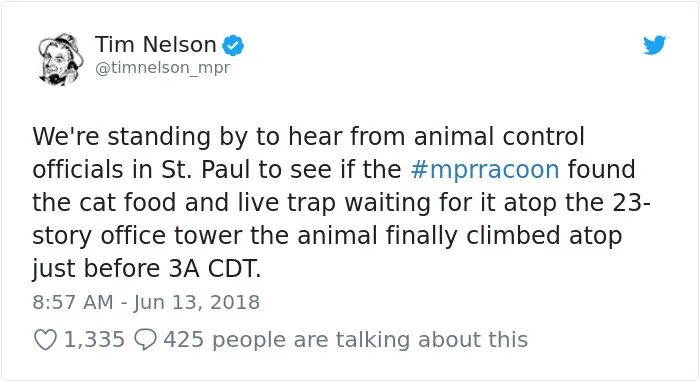Screen dimensions: 700x382
Task: Open the #mprracoon hashtag
Action: [x=484, y=170]
